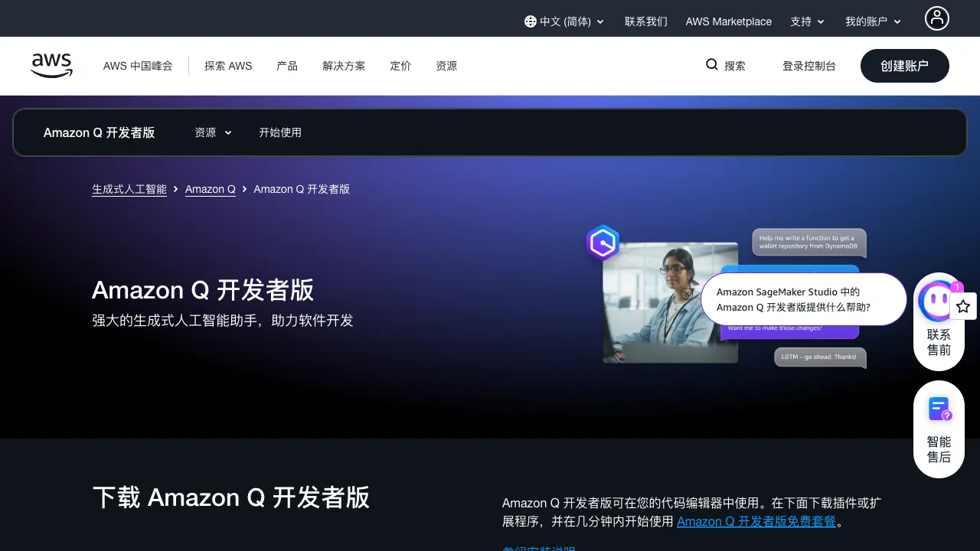Open the Amazon SageMaker Studio question prompt
This screenshot has width=980, height=551.
[x=804, y=299]
